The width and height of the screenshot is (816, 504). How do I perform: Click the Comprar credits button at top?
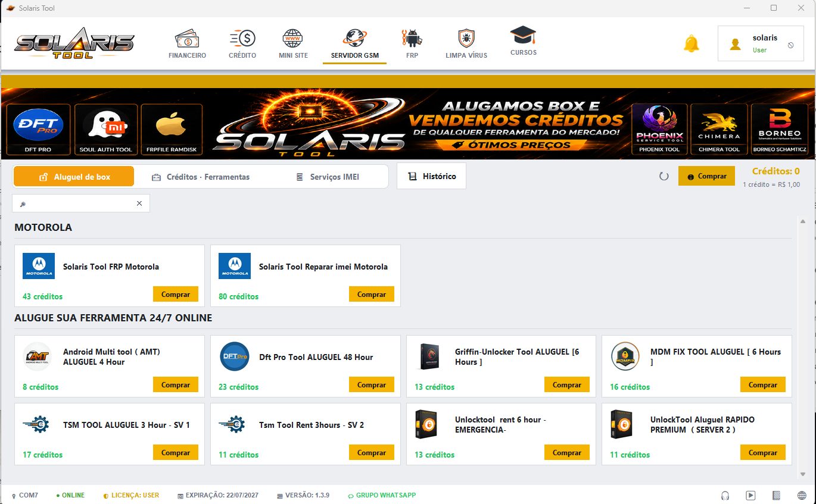pyautogui.click(x=706, y=176)
